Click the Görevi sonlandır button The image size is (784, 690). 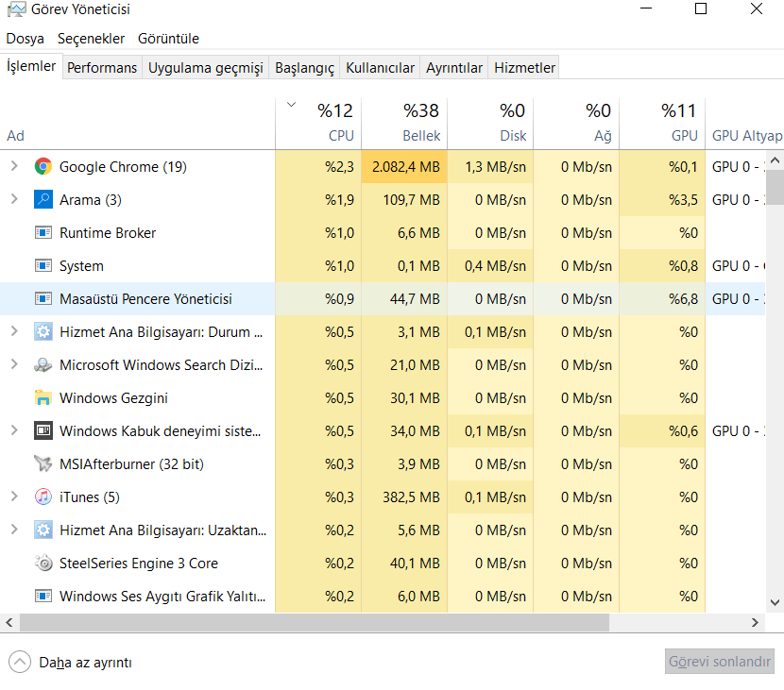721,662
